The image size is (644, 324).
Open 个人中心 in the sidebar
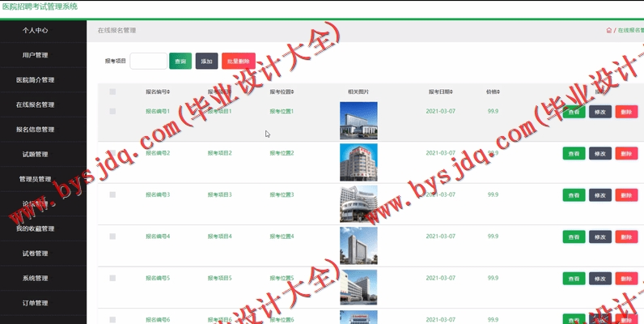tap(36, 31)
